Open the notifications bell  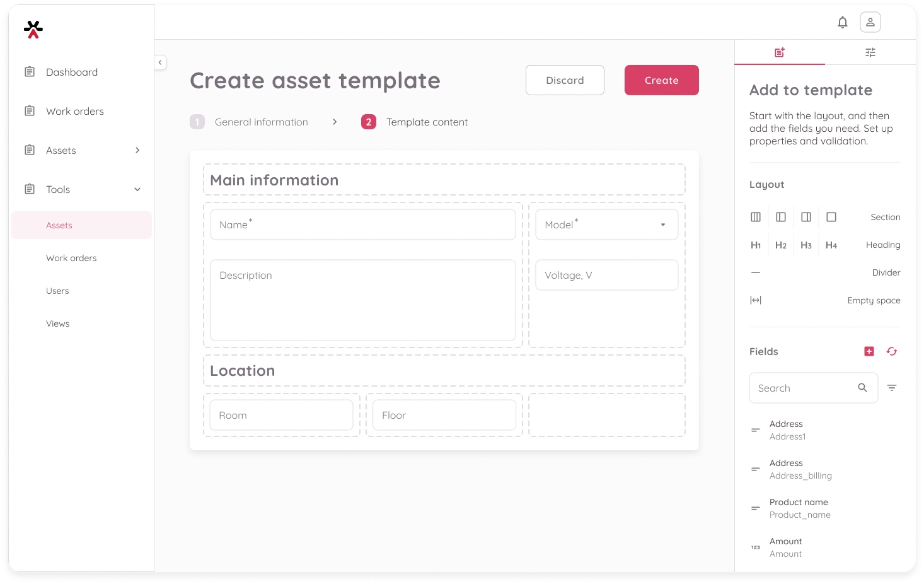pyautogui.click(x=842, y=23)
